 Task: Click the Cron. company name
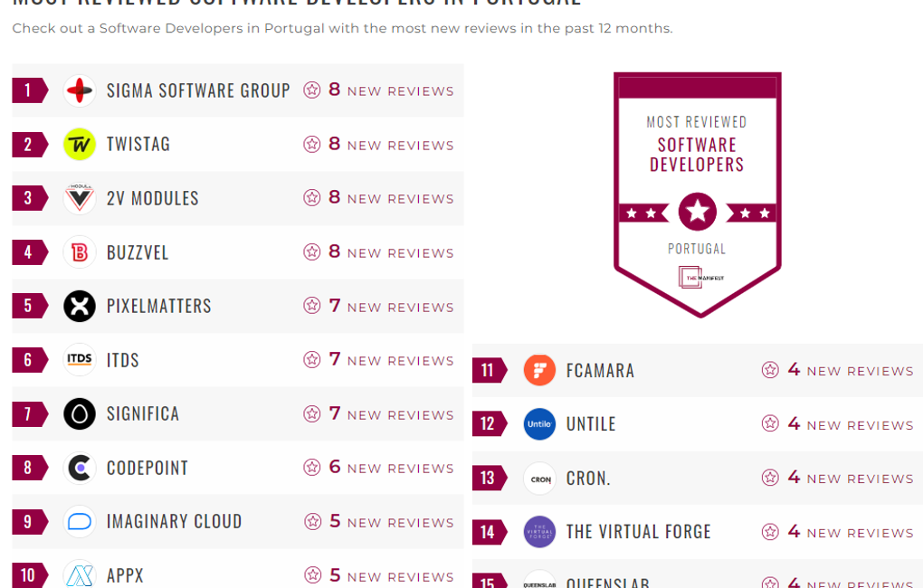click(588, 478)
